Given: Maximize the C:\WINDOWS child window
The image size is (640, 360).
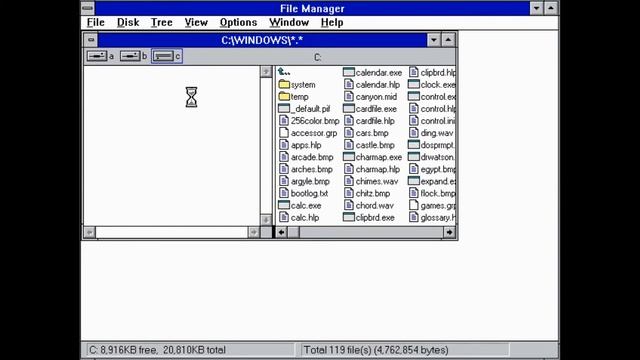Looking at the screenshot, I should coord(448,40).
